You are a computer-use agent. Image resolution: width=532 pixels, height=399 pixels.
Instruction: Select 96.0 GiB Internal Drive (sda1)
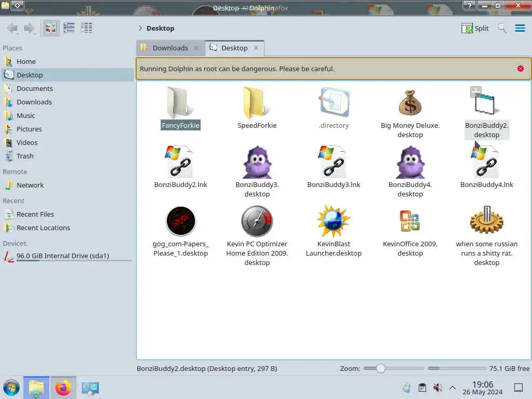pos(67,256)
